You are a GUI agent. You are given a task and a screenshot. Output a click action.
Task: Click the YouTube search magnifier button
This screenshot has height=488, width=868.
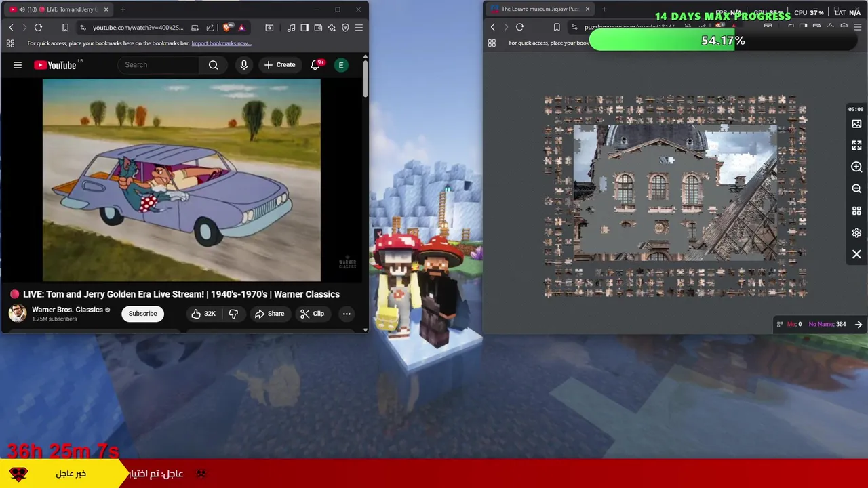pyautogui.click(x=213, y=65)
